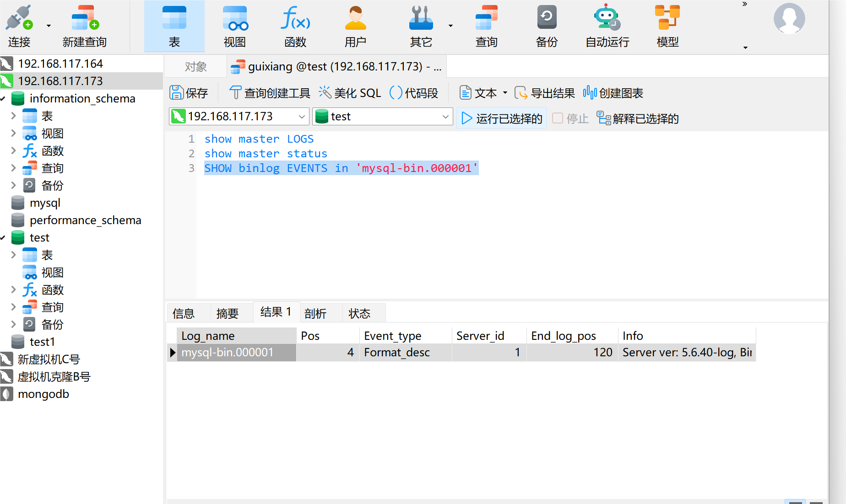Expand 表 under test database
The height and width of the screenshot is (504, 846).
tap(14, 255)
